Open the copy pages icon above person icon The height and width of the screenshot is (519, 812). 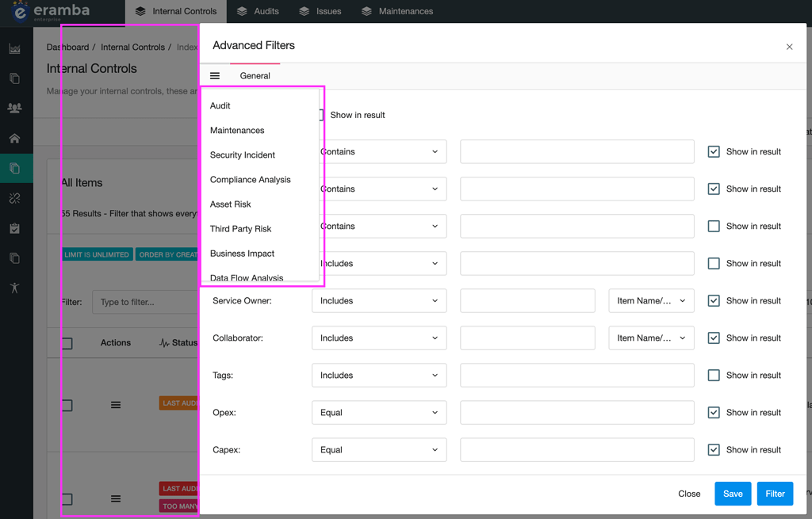14,258
